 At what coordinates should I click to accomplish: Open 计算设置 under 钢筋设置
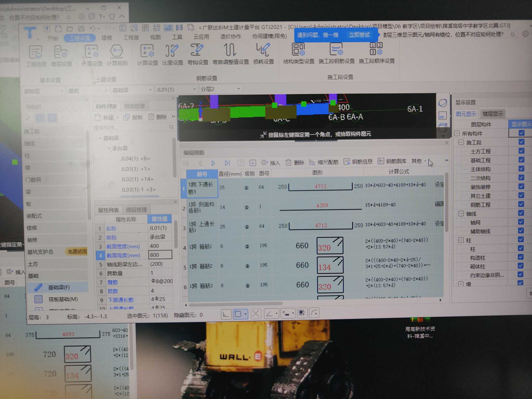147,55
